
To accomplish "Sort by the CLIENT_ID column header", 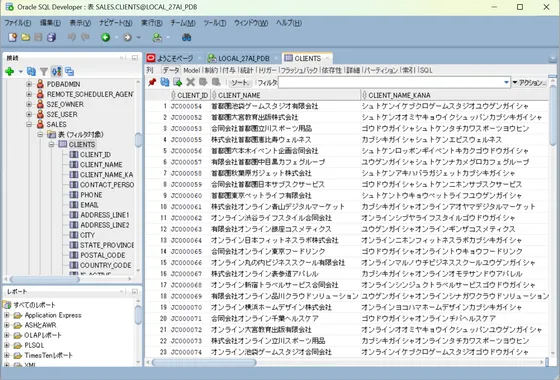I will (x=189, y=95).
